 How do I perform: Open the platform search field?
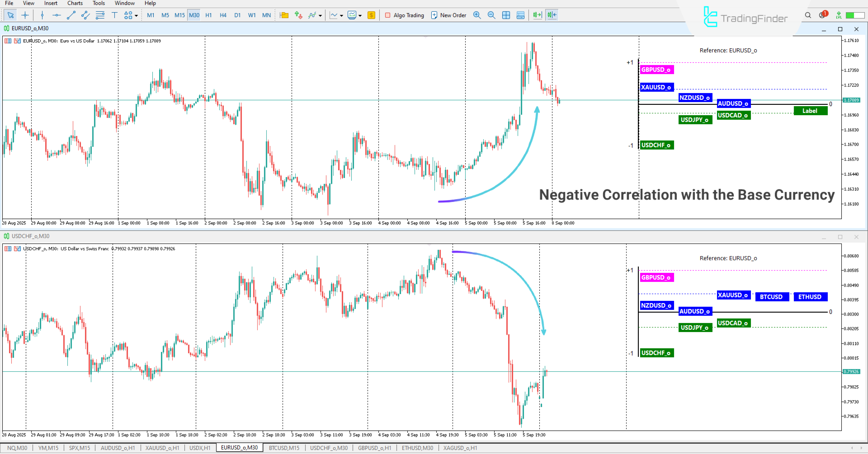click(x=808, y=15)
